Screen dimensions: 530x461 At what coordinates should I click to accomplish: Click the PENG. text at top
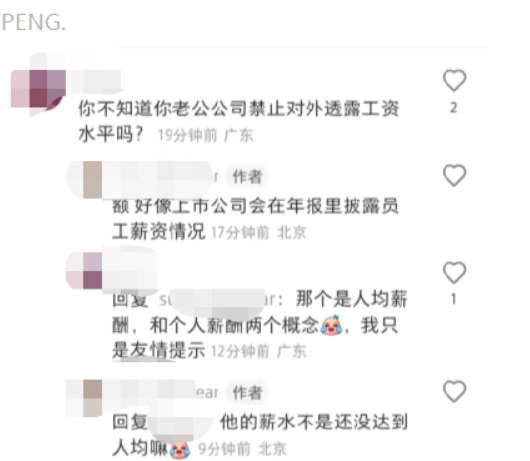coord(33,22)
